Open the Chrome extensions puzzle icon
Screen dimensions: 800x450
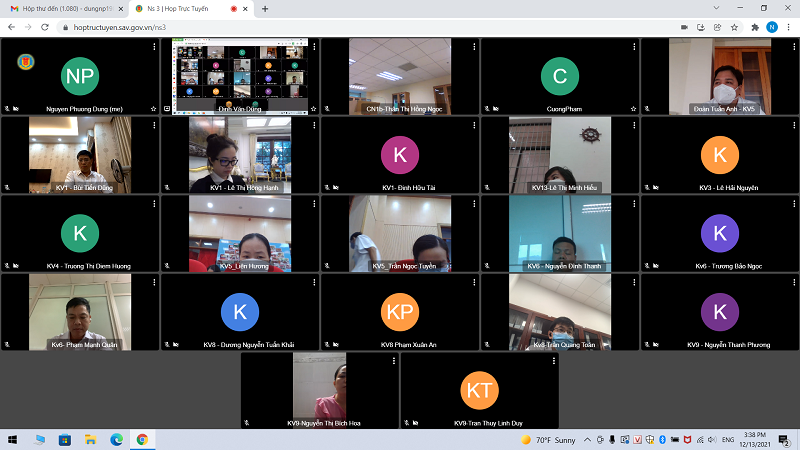(755, 27)
